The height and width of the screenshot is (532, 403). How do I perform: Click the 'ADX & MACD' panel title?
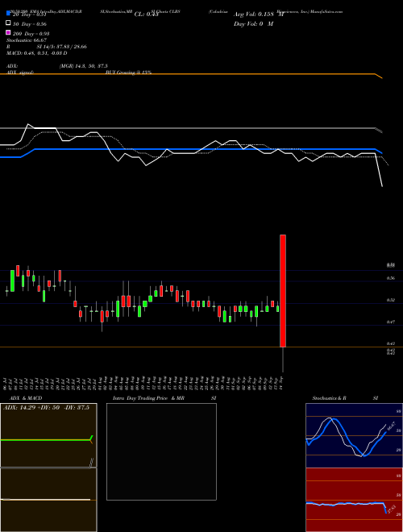pyautogui.click(x=26, y=398)
